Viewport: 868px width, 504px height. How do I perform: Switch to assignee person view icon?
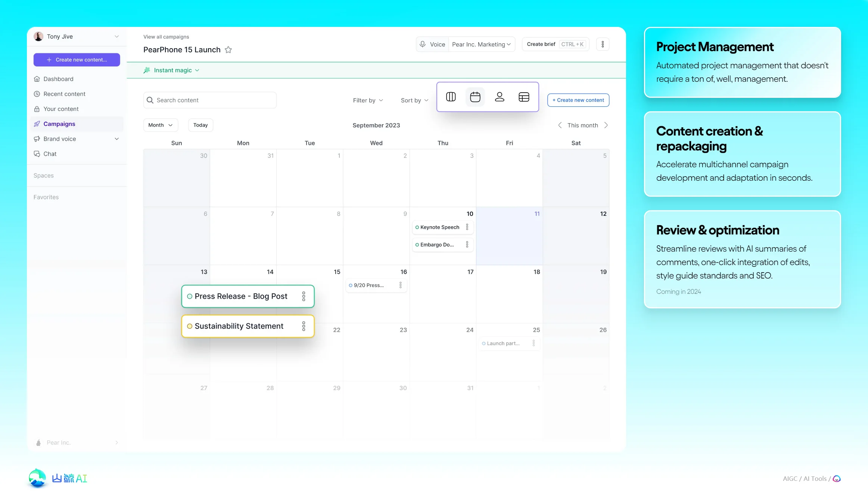click(500, 97)
